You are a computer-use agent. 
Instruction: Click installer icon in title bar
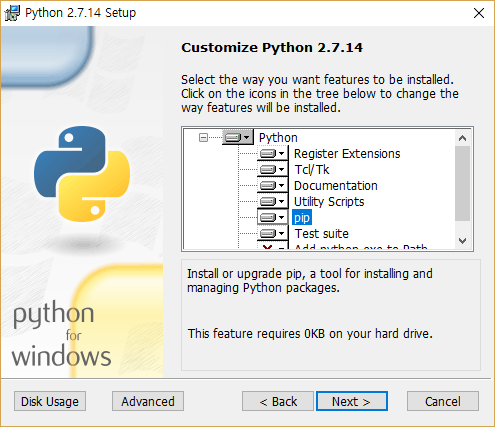12,13
